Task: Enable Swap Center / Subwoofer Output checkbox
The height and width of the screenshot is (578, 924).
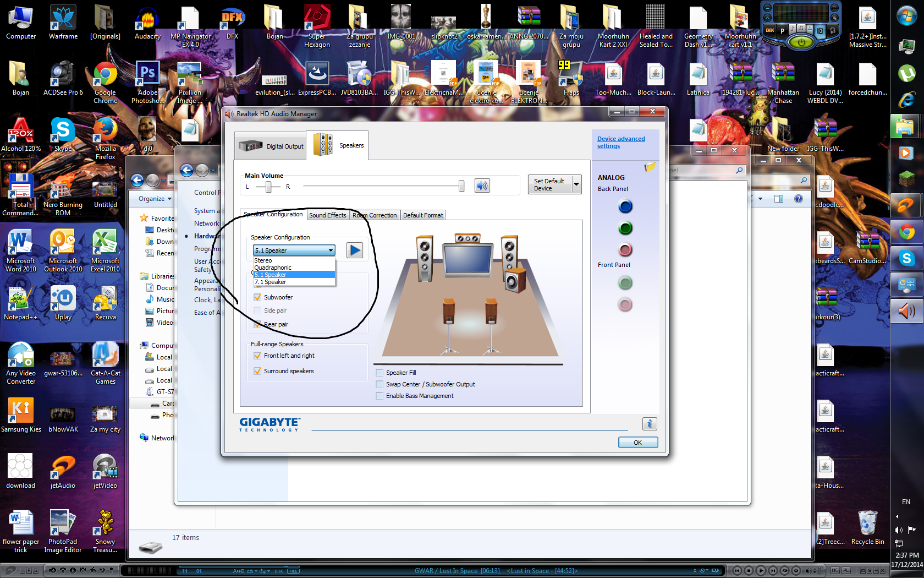Action: coord(379,384)
